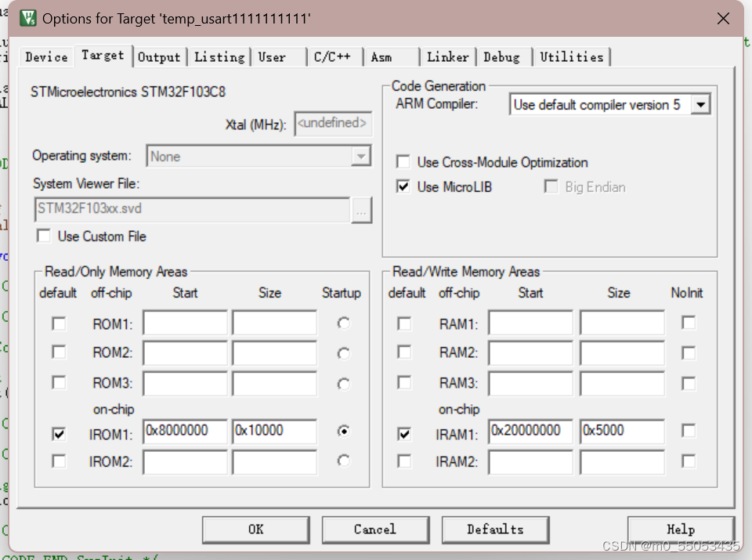Browse for System Viewer File with ellipsis button
752x560 pixels.
pyautogui.click(x=362, y=210)
